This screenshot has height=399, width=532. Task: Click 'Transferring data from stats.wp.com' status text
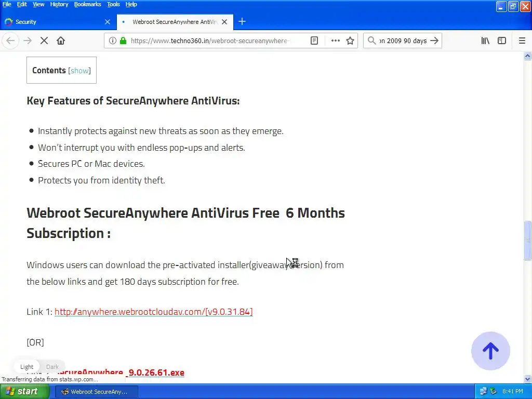coord(49,379)
